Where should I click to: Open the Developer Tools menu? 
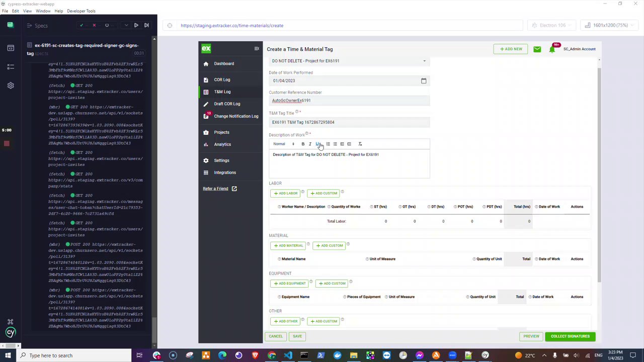pyautogui.click(x=81, y=11)
